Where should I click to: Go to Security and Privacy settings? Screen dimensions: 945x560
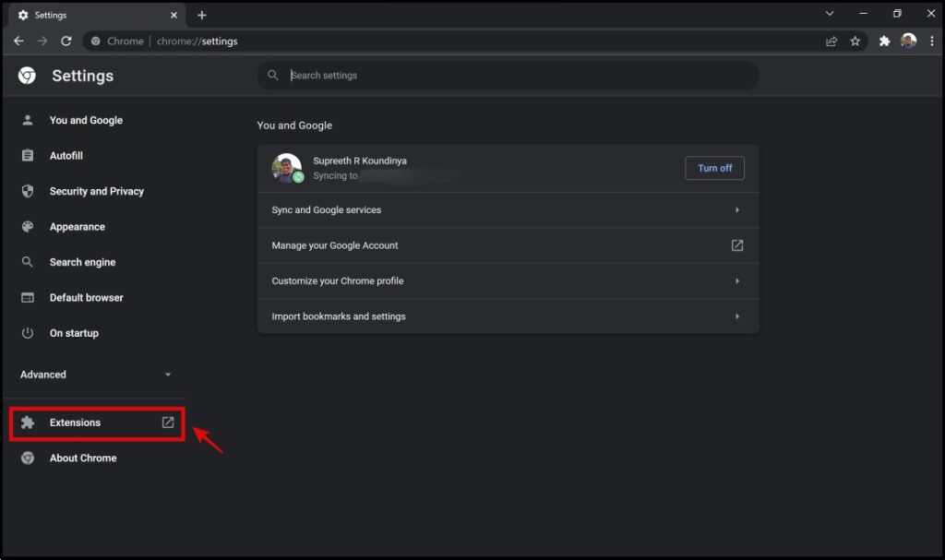point(96,191)
